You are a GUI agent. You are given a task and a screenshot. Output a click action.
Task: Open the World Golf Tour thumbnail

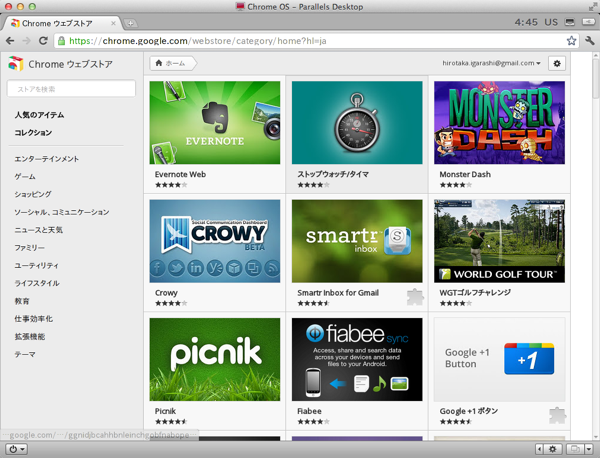pos(499,241)
